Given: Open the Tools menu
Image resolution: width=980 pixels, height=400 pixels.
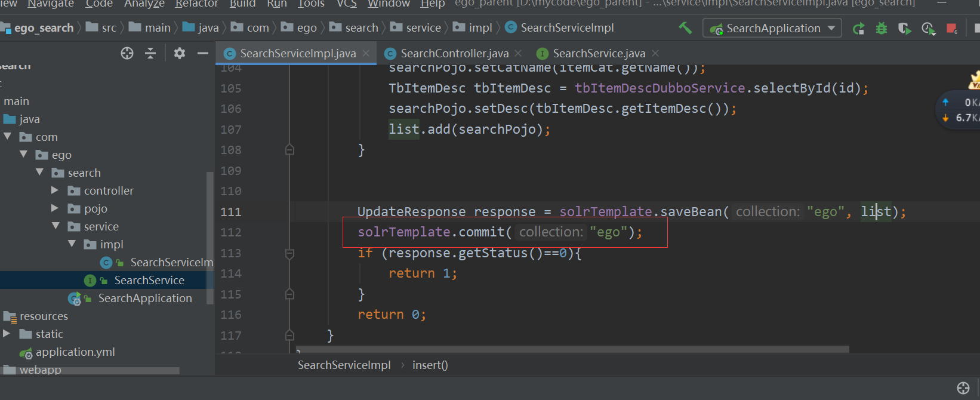Looking at the screenshot, I should point(312,4).
